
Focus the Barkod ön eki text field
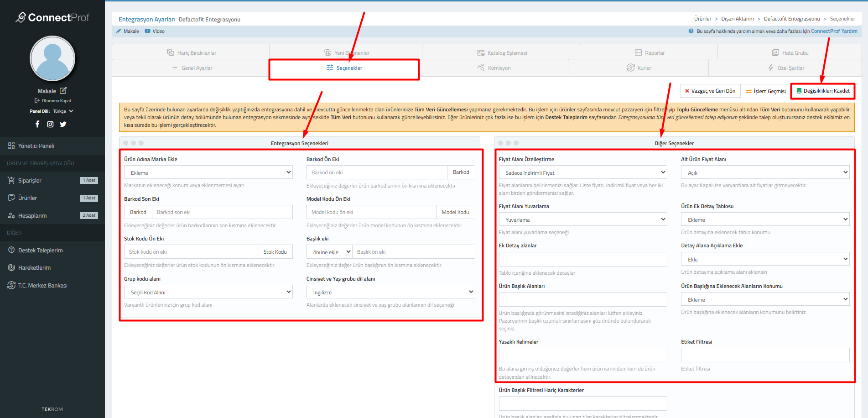(377, 172)
